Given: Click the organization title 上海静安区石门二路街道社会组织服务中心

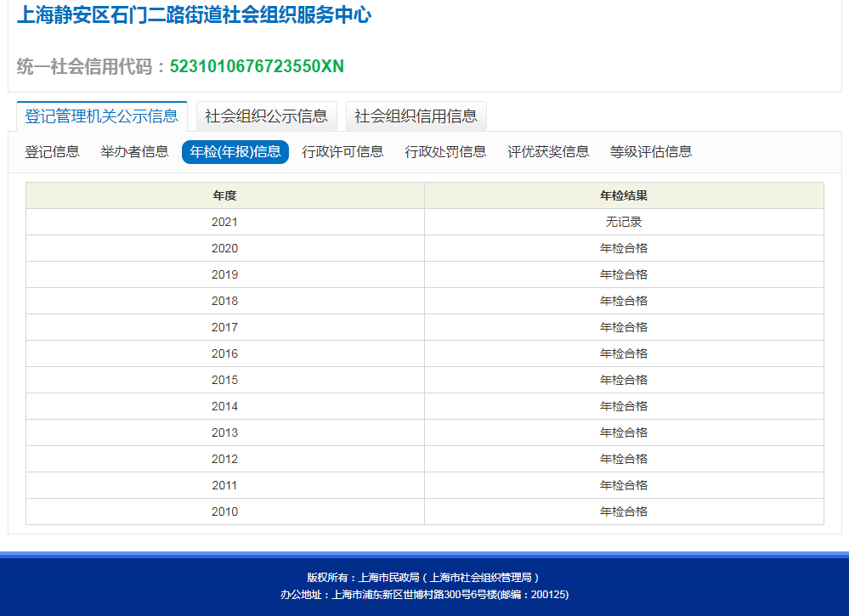Looking at the screenshot, I should click(x=194, y=15).
